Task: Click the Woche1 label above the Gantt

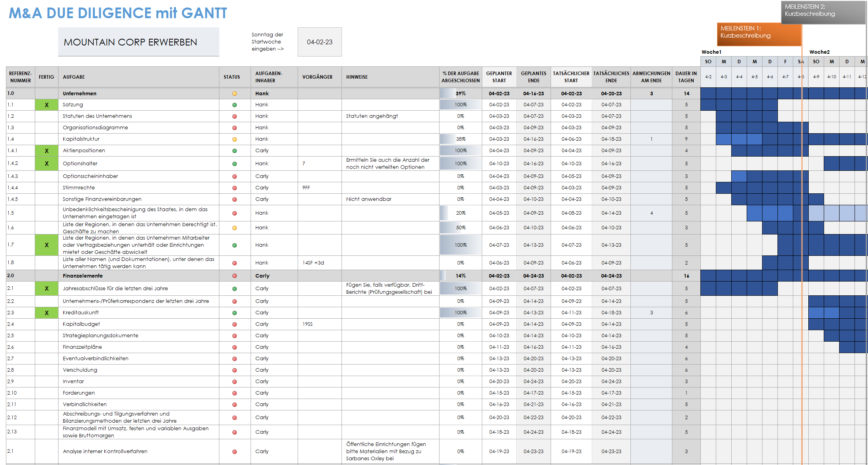Action: click(x=711, y=52)
